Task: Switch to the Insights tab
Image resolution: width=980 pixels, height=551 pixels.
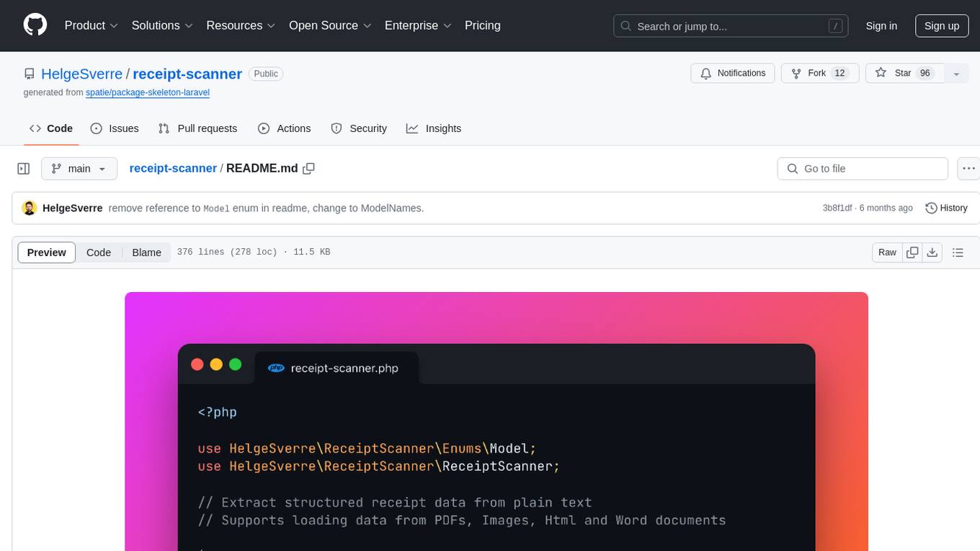Action: pyautogui.click(x=434, y=128)
